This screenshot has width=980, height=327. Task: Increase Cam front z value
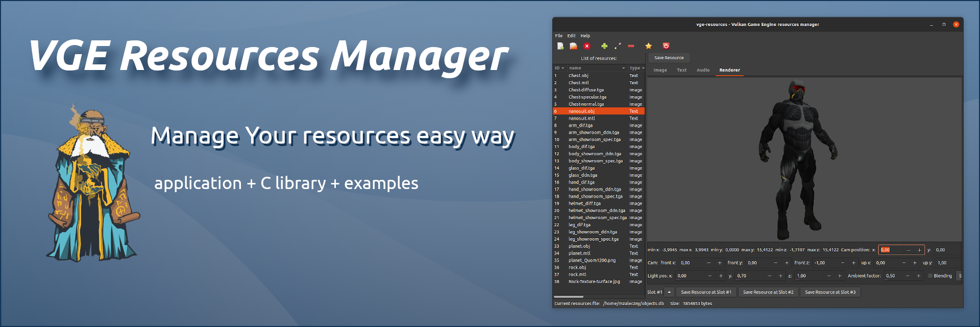(853, 263)
